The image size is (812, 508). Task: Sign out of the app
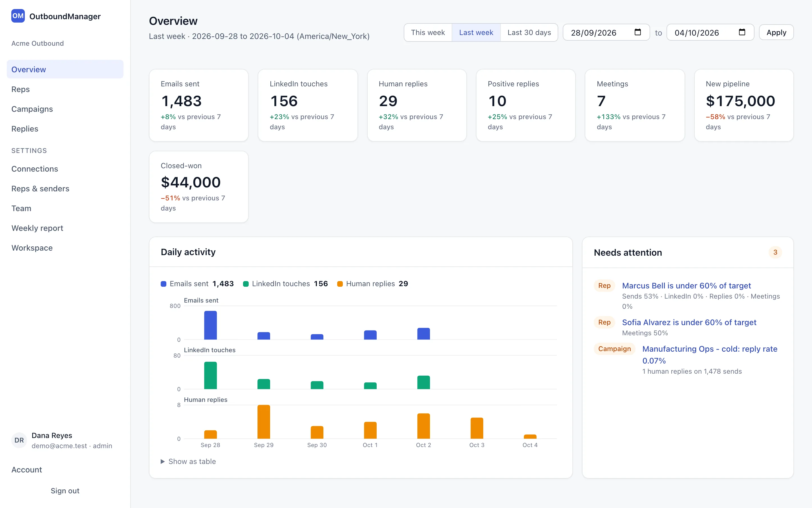click(65, 491)
